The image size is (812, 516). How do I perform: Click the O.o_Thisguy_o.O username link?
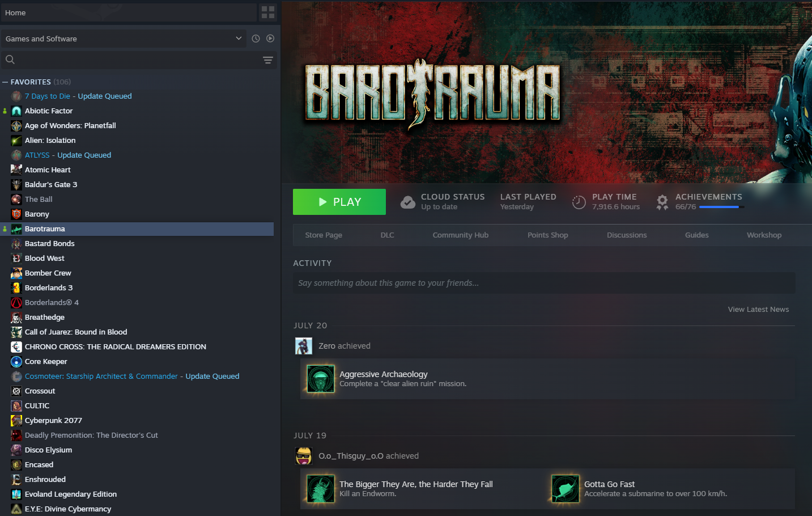click(351, 456)
